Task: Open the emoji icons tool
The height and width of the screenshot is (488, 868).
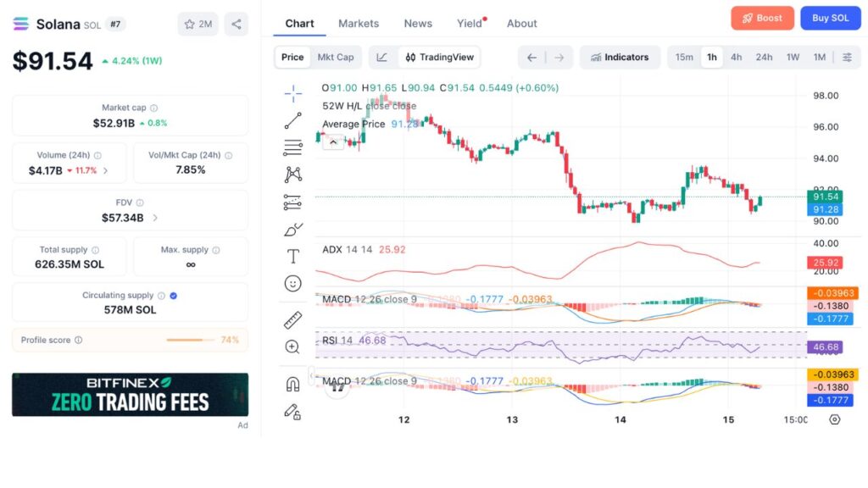Action: click(292, 283)
